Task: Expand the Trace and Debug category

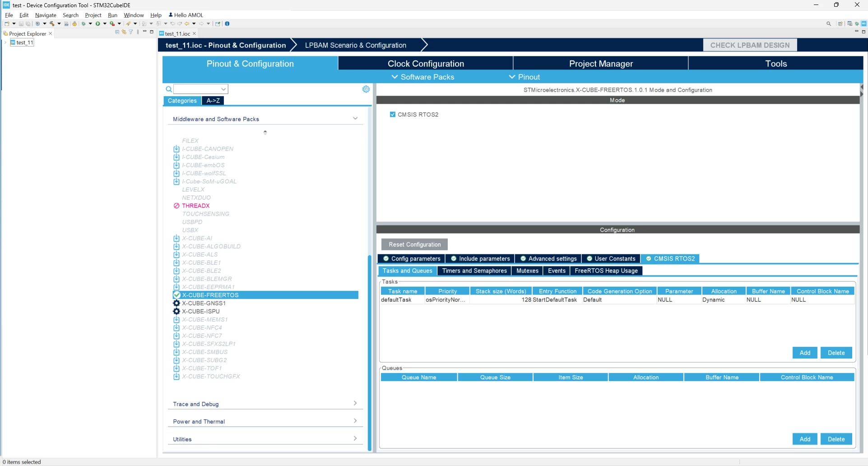Action: 355,403
